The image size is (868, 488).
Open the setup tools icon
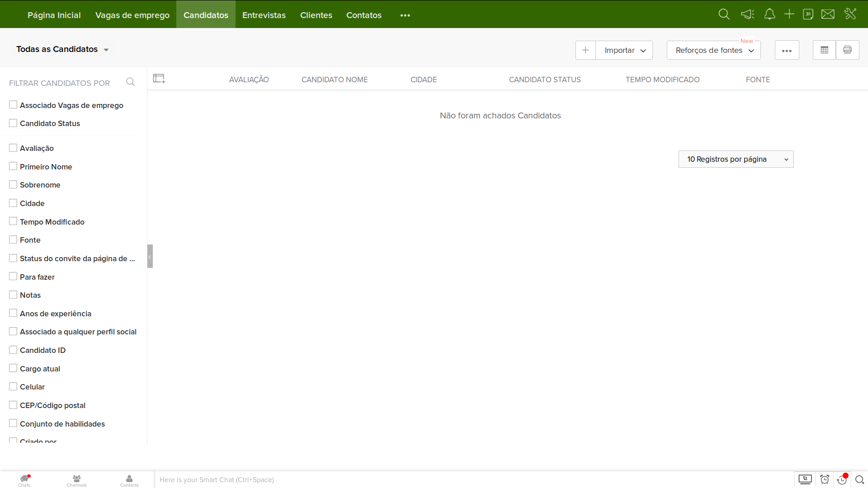(x=850, y=14)
